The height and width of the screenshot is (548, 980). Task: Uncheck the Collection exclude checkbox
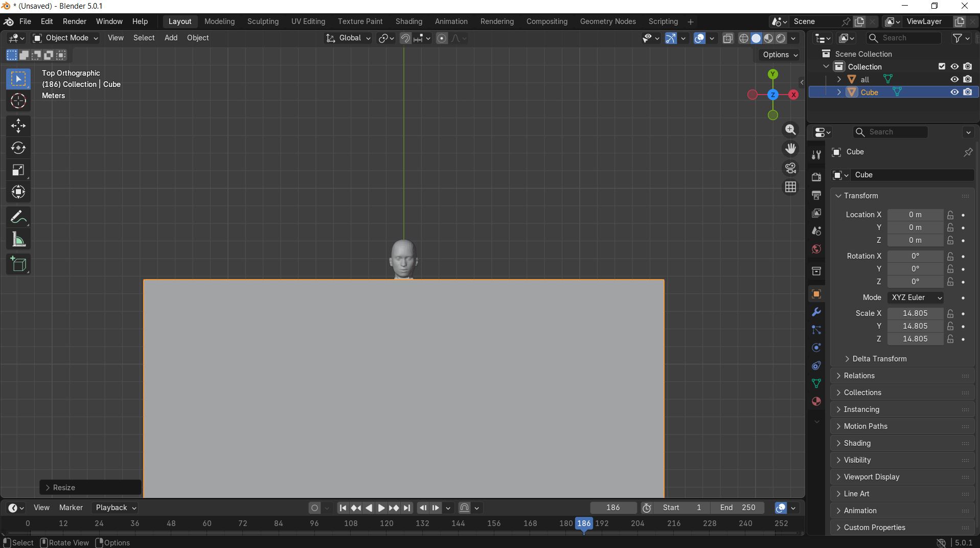942,66
